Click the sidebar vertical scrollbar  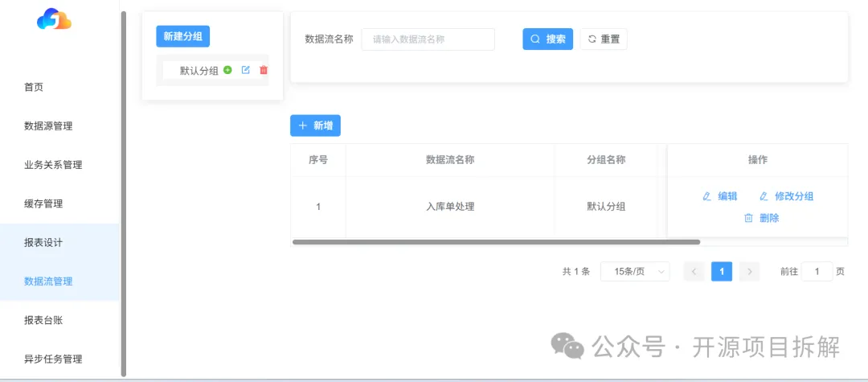[x=124, y=194]
